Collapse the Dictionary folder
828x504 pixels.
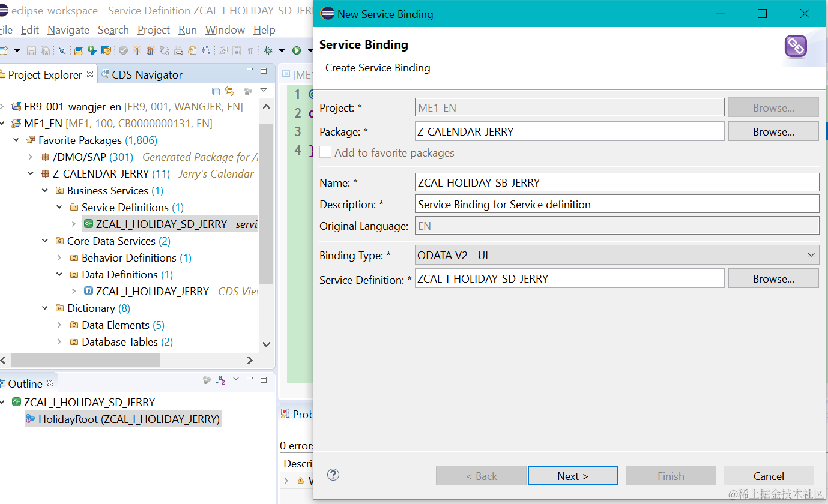coord(45,308)
